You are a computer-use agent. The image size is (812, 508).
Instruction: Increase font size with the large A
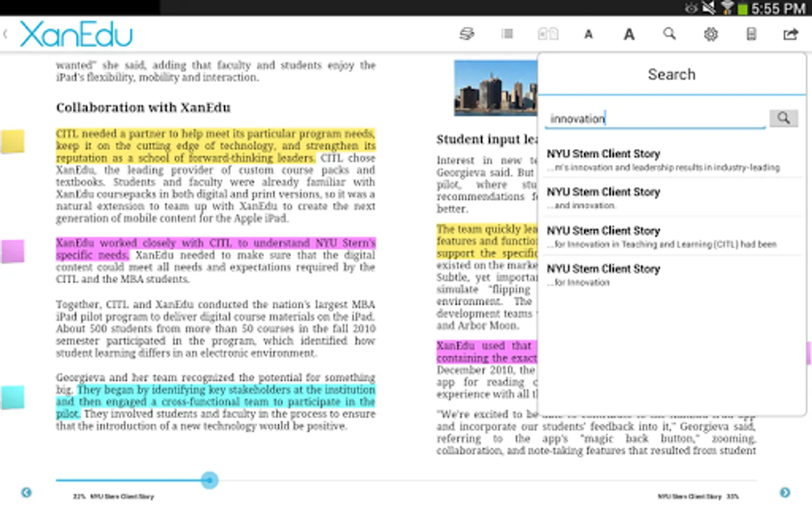coord(629,34)
